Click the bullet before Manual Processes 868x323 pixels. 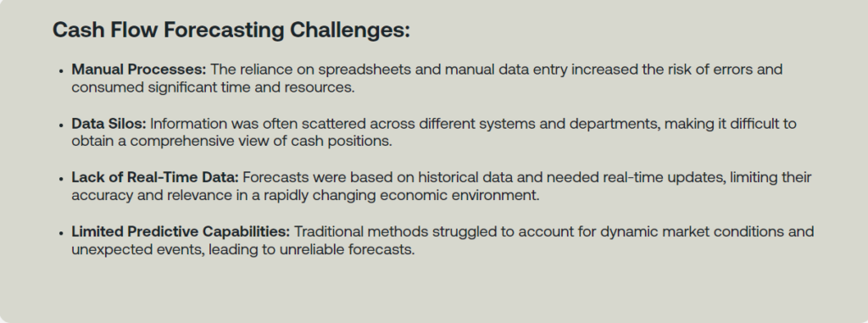point(61,71)
